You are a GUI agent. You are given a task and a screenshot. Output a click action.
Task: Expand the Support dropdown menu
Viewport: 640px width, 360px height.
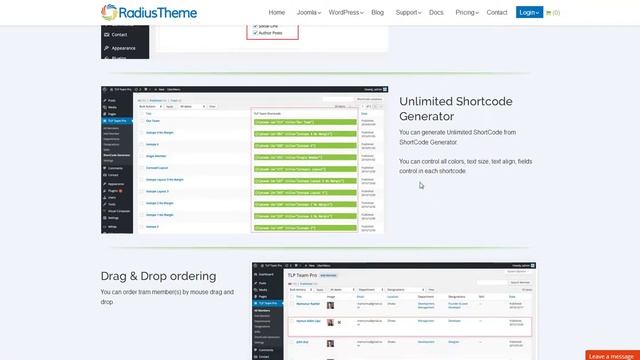[x=408, y=13]
